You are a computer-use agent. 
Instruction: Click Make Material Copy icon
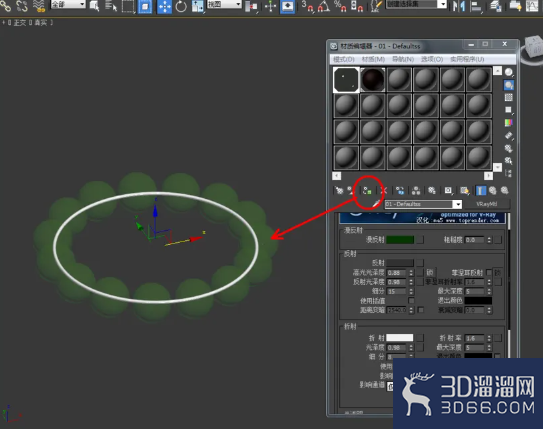[400, 190]
